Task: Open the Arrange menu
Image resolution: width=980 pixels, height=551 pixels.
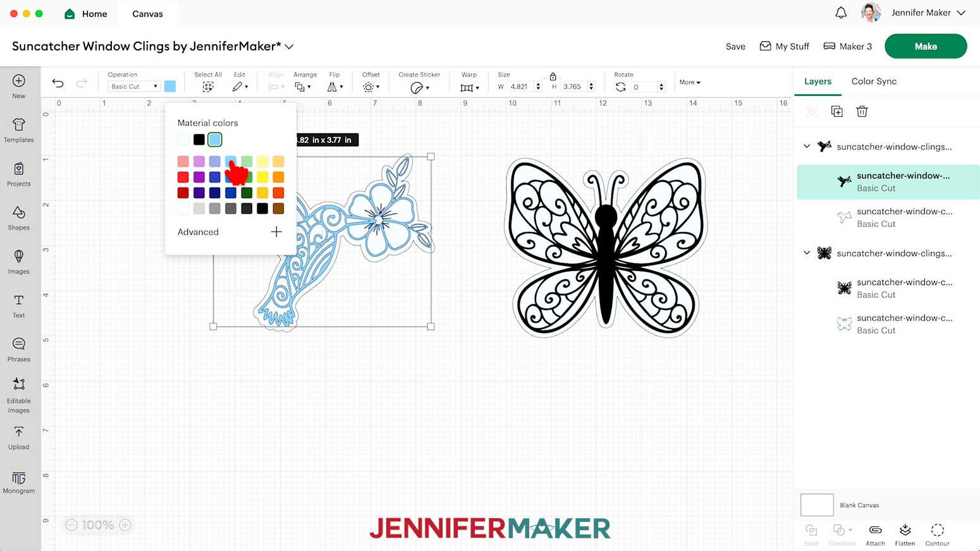Action: (x=303, y=87)
